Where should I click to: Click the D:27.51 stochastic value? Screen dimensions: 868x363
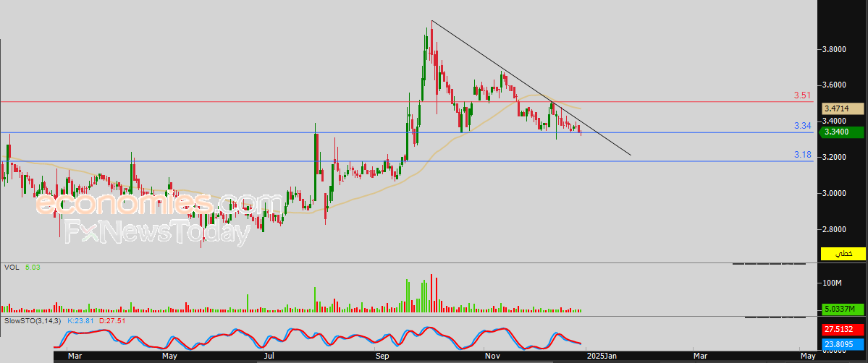pos(112,320)
